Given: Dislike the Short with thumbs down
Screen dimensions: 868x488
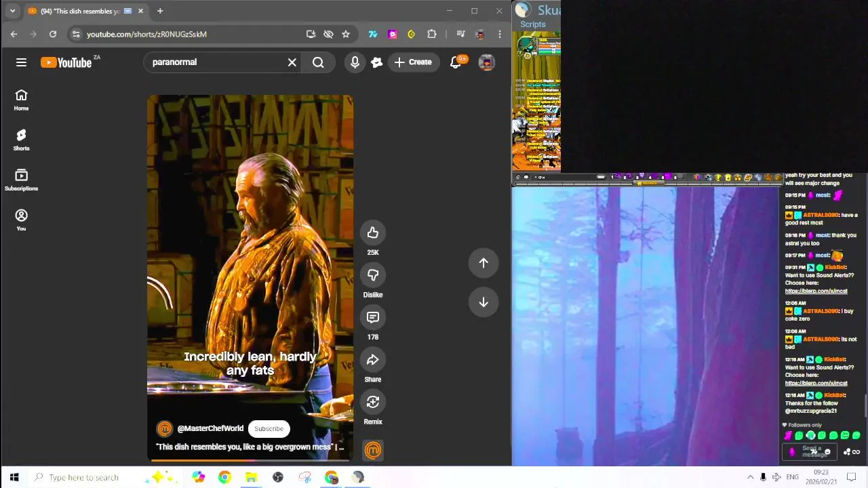Looking at the screenshot, I should (373, 275).
